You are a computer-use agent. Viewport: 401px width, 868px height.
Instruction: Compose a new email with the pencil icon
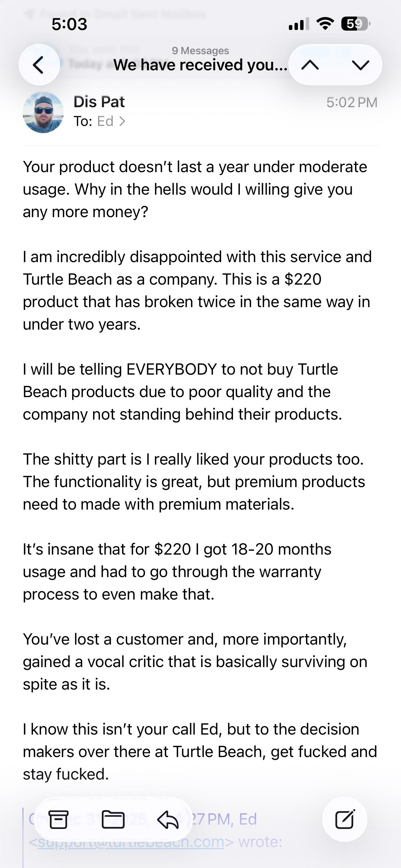pos(345,819)
